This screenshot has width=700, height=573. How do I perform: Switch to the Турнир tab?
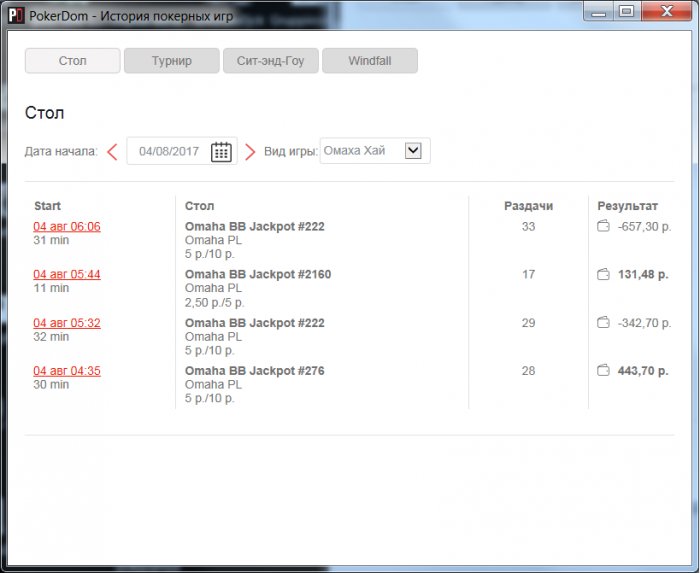pyautogui.click(x=171, y=61)
